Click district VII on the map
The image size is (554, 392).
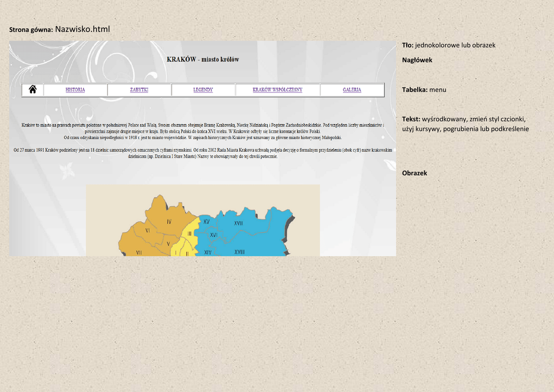[x=139, y=252]
